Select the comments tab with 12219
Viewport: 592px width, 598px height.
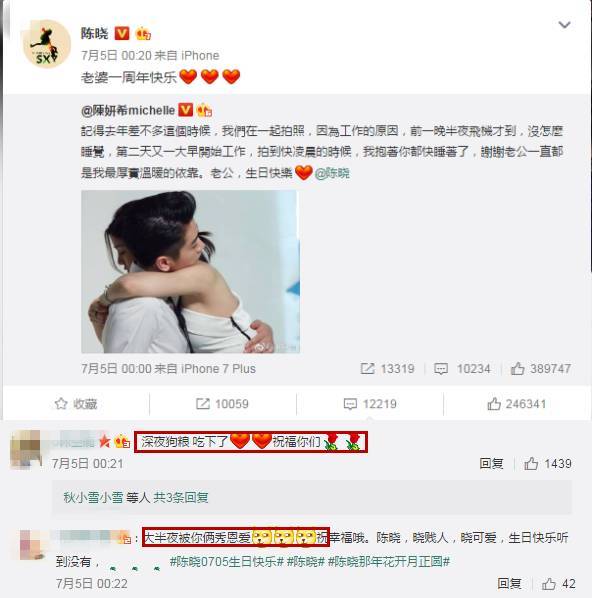370,404
